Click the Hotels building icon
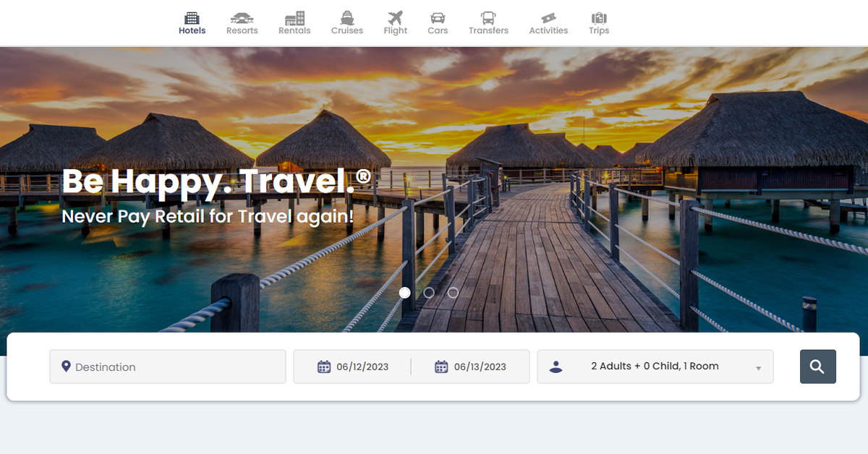The height and width of the screenshot is (454, 868). tap(192, 17)
